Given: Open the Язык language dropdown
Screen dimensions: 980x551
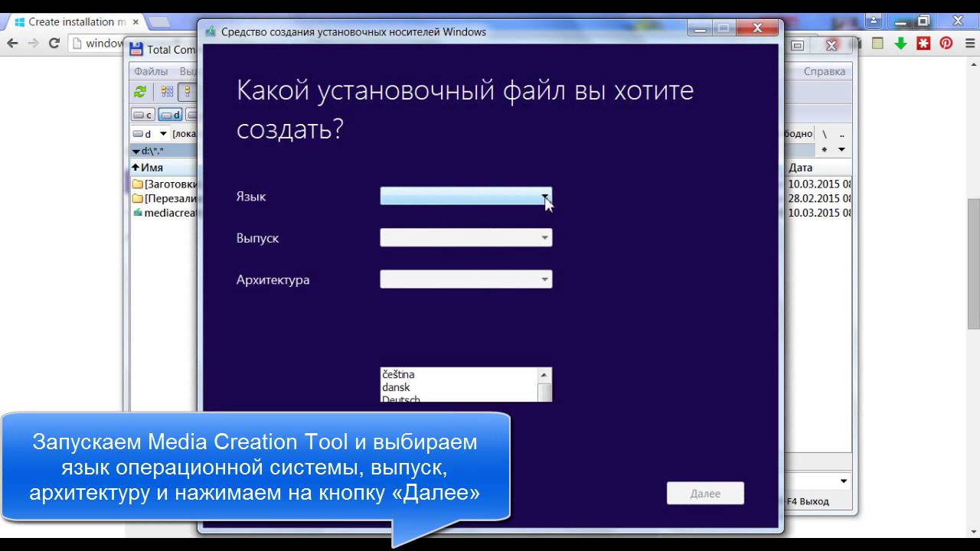Looking at the screenshot, I should coord(466,196).
